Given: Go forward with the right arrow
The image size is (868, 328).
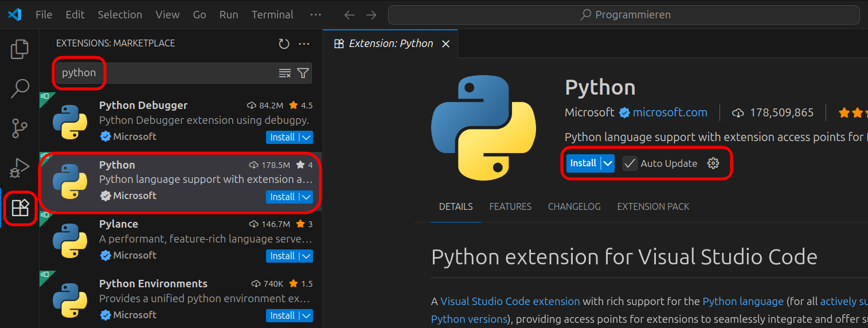Looking at the screenshot, I should coord(371,15).
